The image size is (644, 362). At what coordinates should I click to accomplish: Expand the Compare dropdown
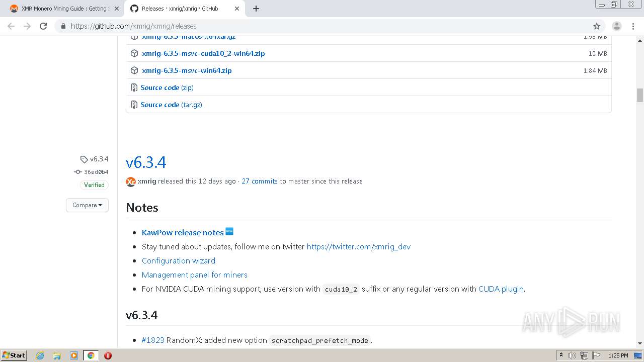87,205
